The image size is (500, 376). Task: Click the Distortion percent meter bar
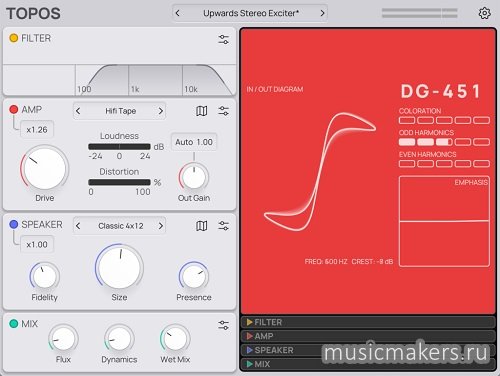pos(119,182)
